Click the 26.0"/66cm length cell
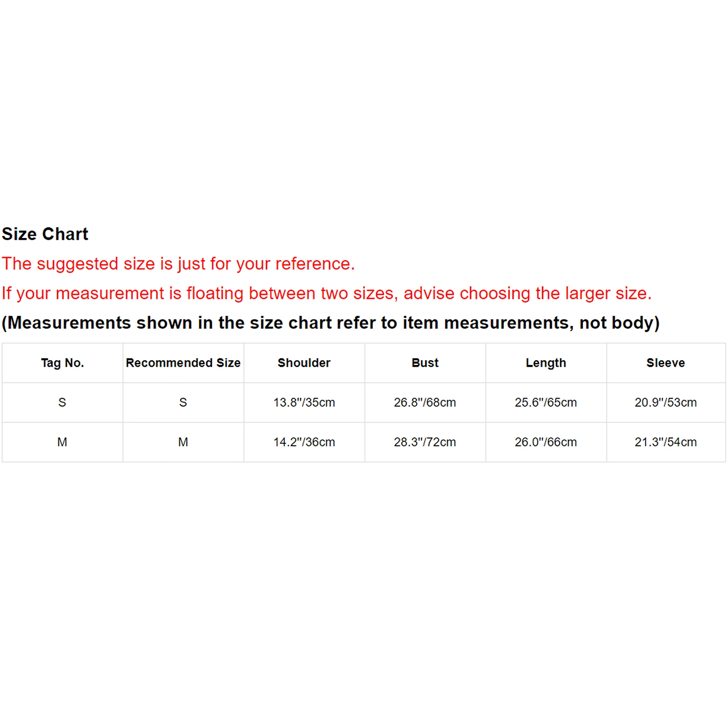 [546, 442]
